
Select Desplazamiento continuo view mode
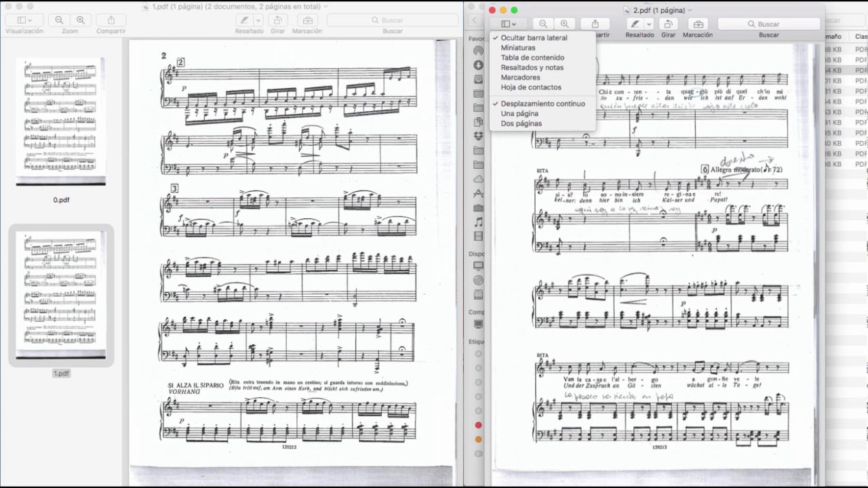click(x=542, y=104)
